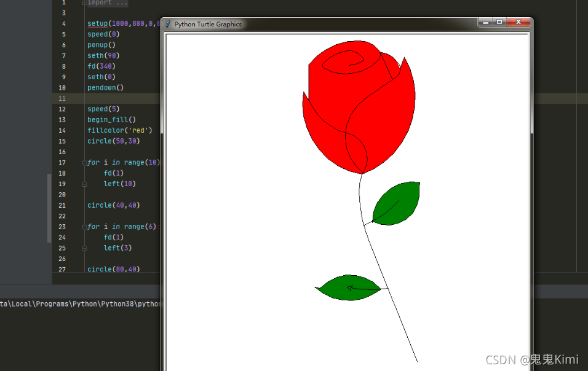Click the green upper leaf on the canvas
Image resolution: width=588 pixels, height=371 pixels.
(x=397, y=204)
